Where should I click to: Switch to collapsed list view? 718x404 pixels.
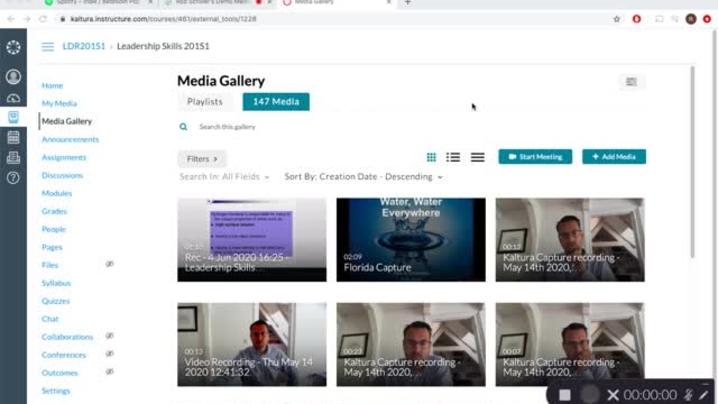click(x=477, y=157)
